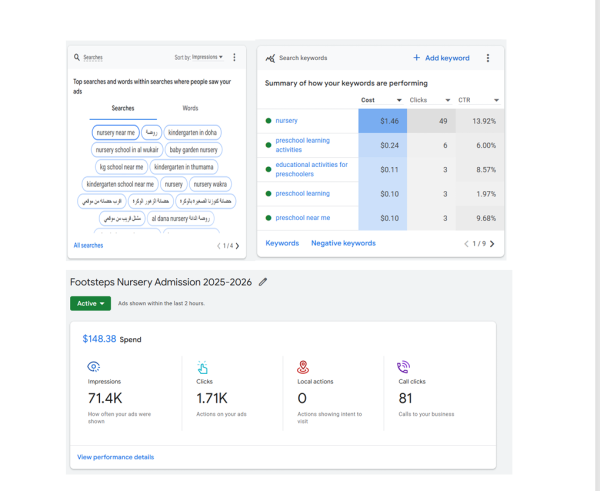Select the nursery wakra chip
600x491 pixels.
210,184
